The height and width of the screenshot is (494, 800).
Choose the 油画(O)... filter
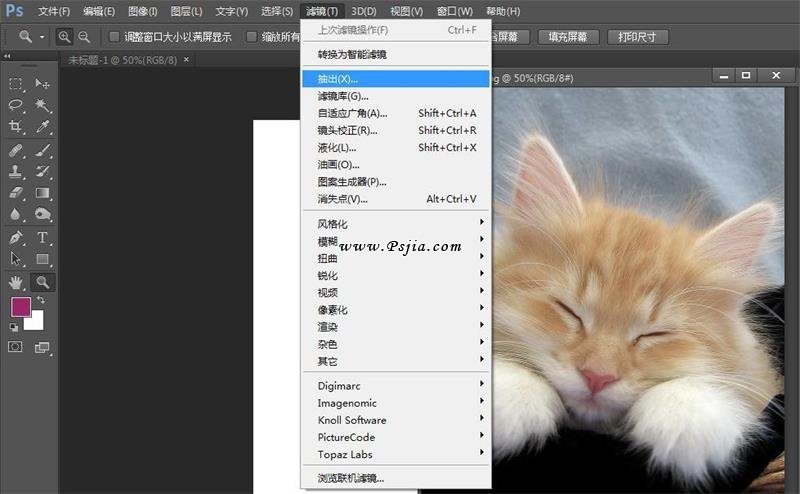pyautogui.click(x=395, y=165)
